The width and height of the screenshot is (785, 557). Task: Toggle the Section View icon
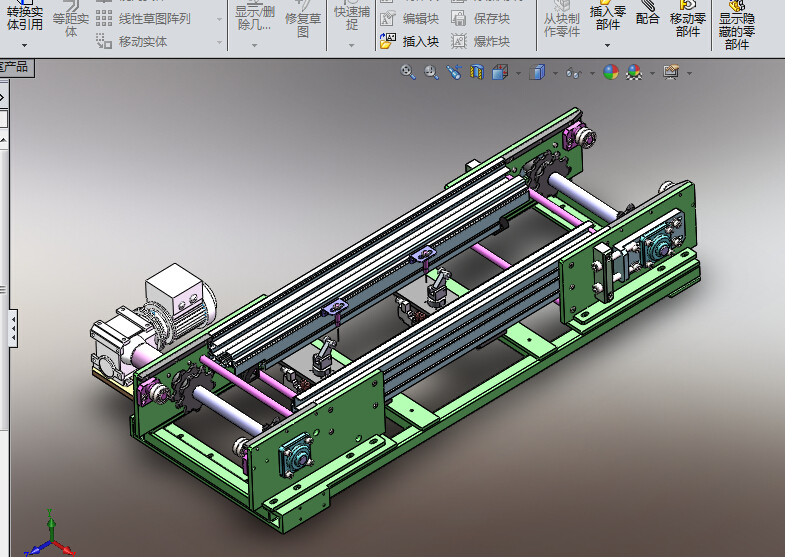tap(477, 73)
